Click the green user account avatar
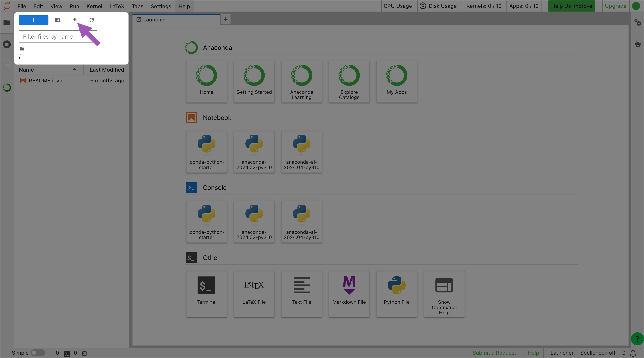This screenshot has height=358, width=644. [x=636, y=6]
